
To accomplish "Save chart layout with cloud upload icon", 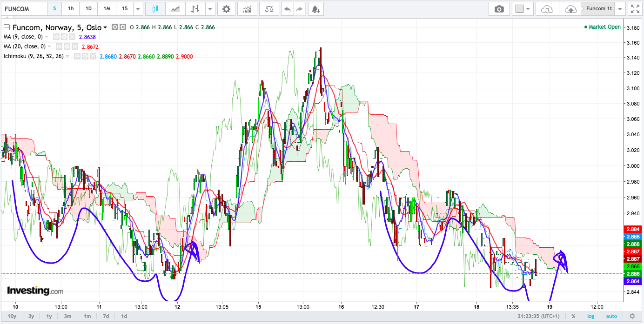I will [x=570, y=9].
